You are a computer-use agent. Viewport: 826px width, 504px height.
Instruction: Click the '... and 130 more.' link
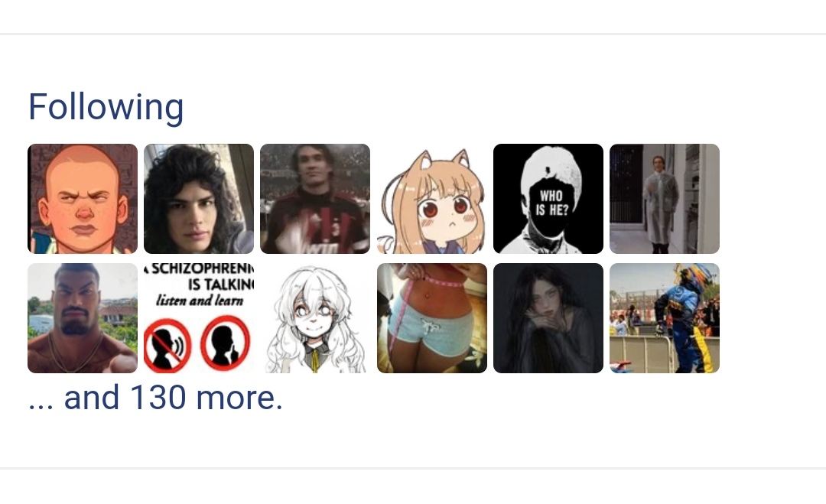pos(155,397)
